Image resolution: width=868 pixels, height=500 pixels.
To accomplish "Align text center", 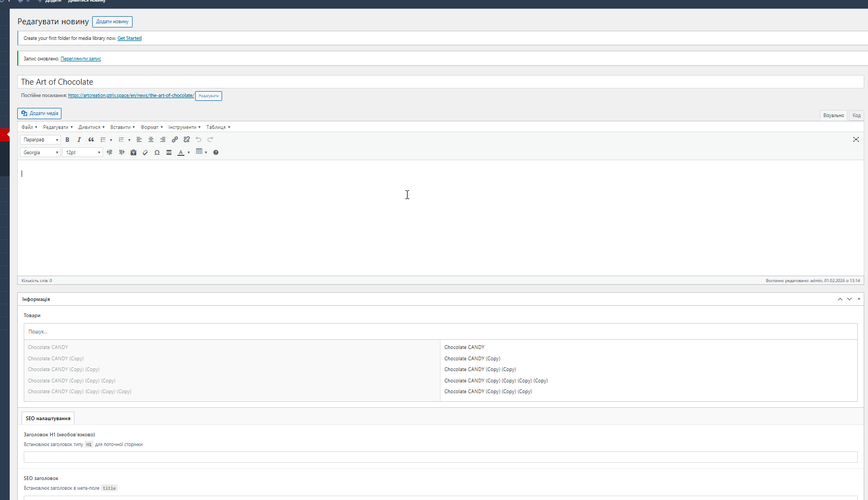I will click(151, 140).
